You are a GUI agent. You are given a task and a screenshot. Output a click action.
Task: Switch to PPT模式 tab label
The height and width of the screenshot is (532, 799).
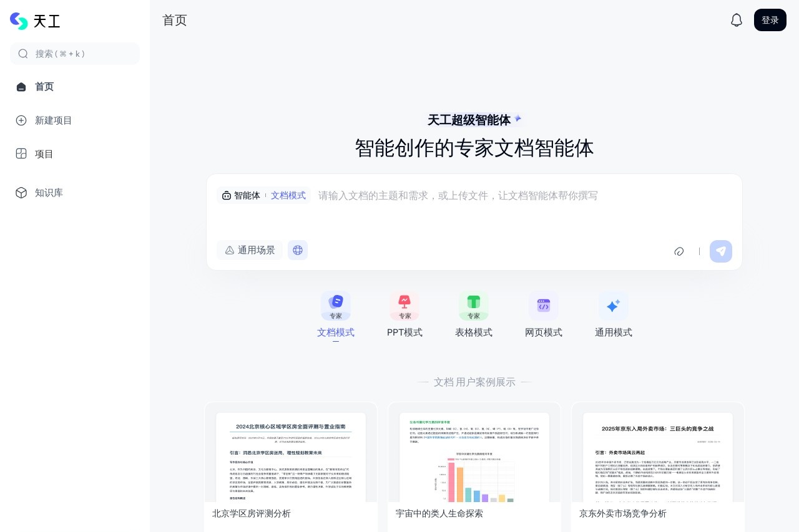[x=404, y=332]
